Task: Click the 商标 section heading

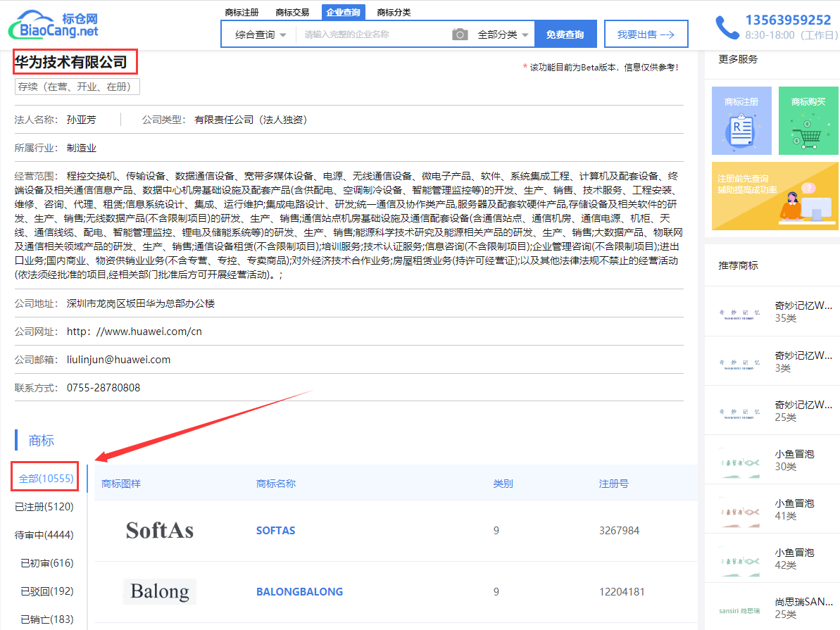Action: pos(42,441)
